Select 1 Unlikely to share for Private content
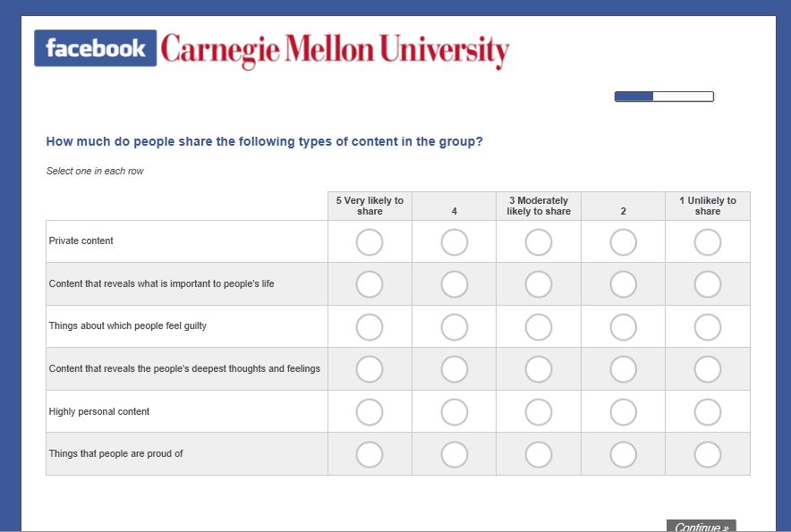 coord(707,242)
